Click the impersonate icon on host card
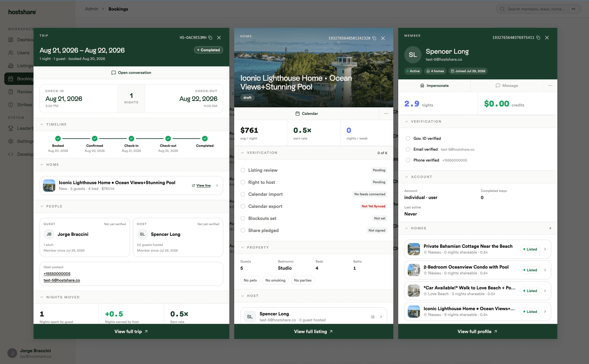The width and height of the screenshot is (589, 364). point(373,317)
